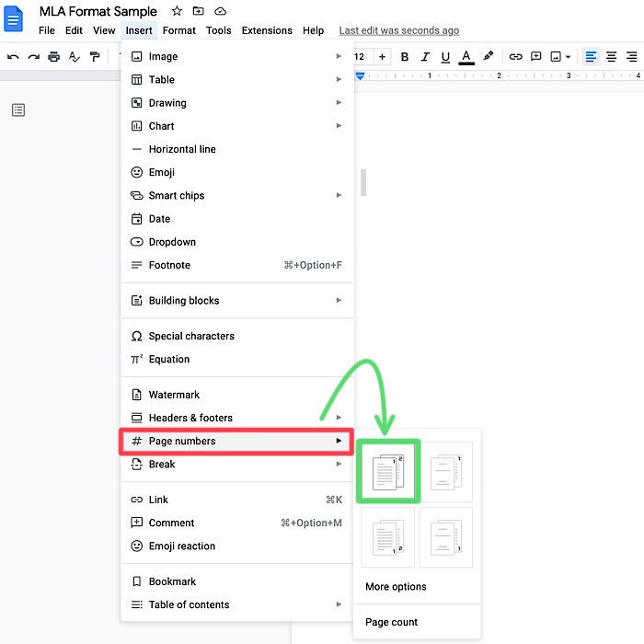
Task: Toggle underline formatting
Action: (445, 57)
